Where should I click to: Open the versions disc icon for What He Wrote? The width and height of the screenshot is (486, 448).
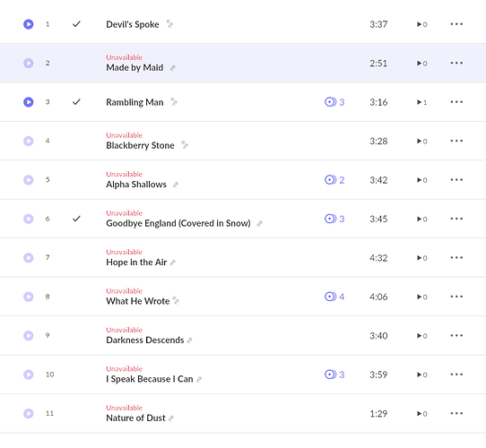(330, 297)
